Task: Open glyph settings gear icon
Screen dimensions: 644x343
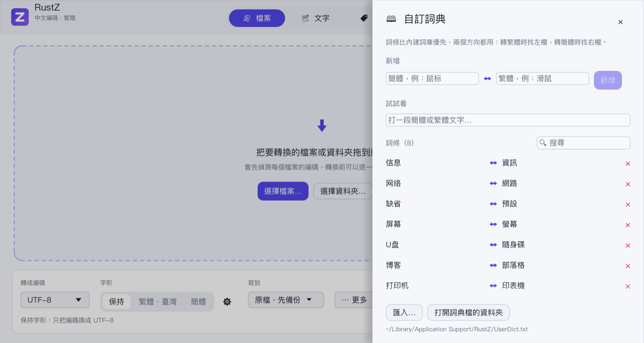Action: click(227, 302)
